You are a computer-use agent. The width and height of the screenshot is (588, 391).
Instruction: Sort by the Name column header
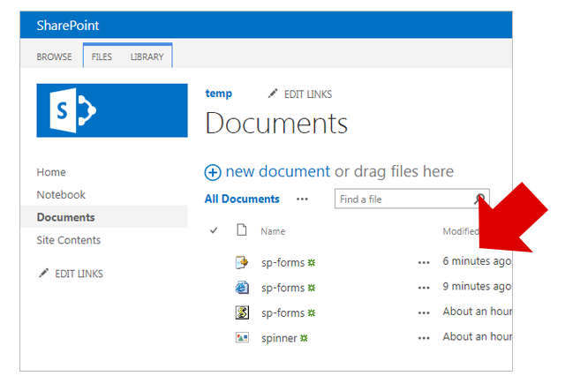click(273, 231)
